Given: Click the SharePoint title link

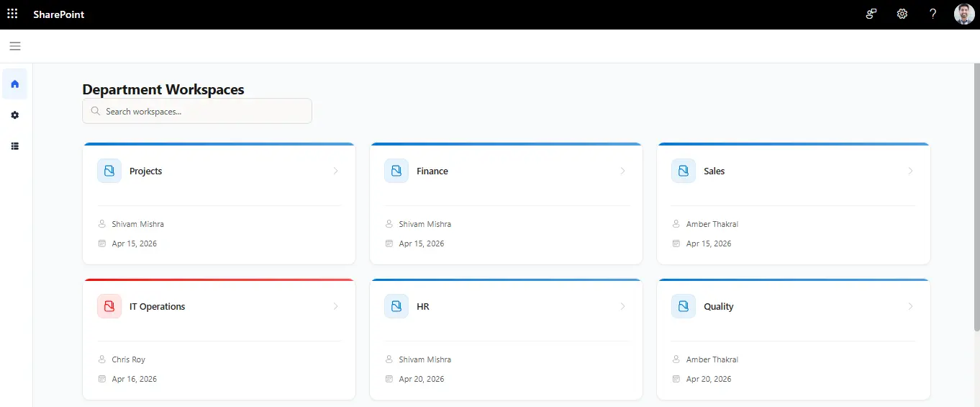Looking at the screenshot, I should [x=59, y=14].
